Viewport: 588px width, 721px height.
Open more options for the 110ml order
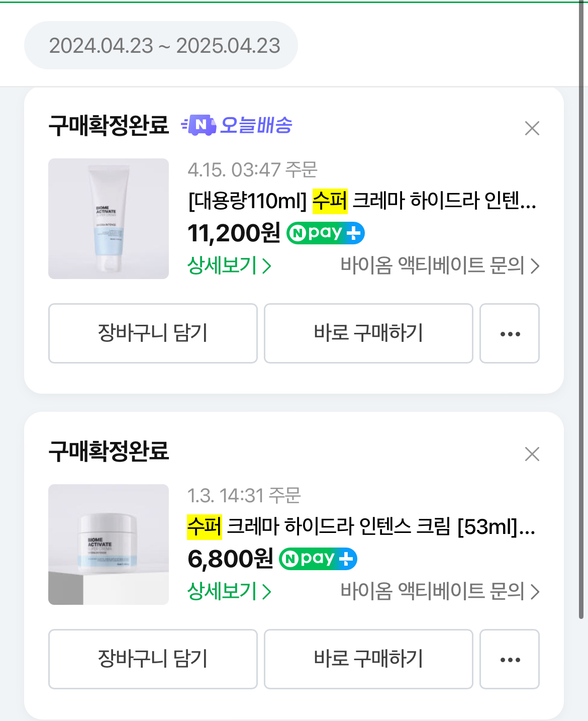click(x=510, y=333)
